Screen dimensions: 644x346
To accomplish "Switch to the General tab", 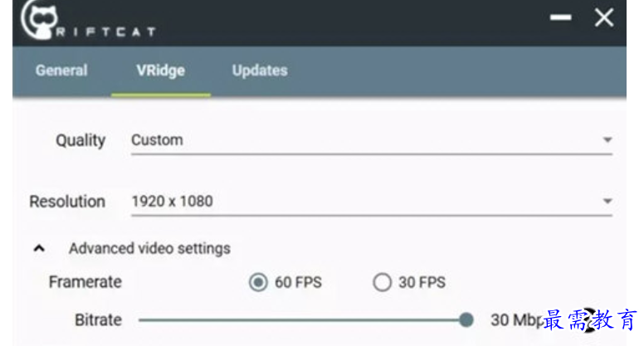I will (61, 71).
